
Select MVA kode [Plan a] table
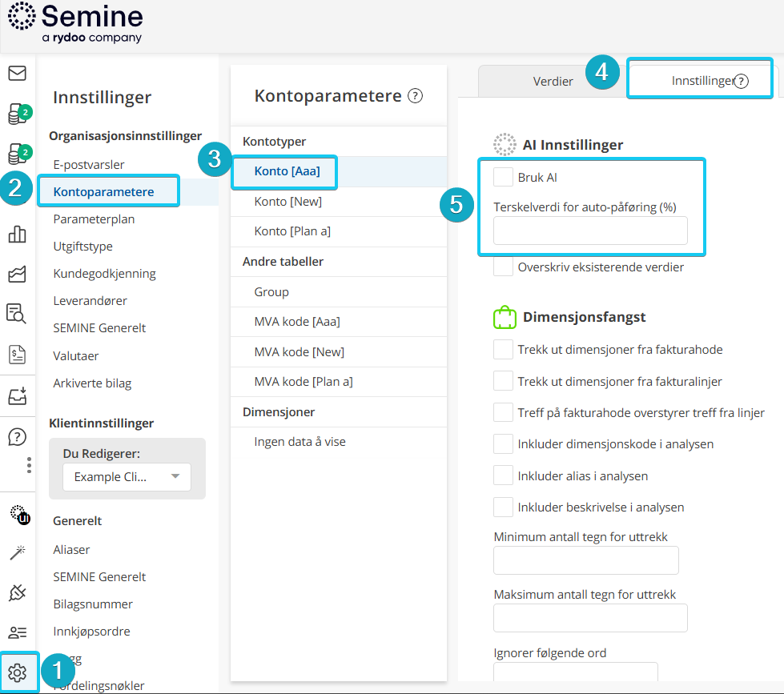[x=304, y=381]
